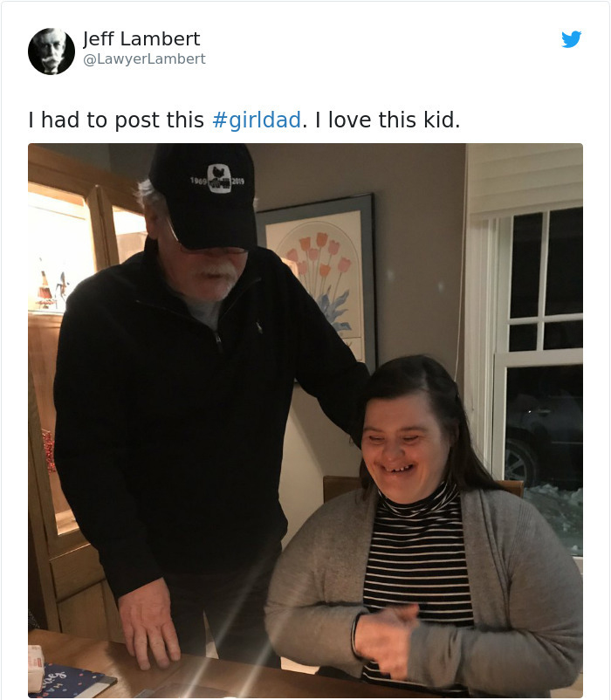Viewport: 611px width, 700px height.
Task: Click the Twitter bird logo
Action: tap(571, 39)
